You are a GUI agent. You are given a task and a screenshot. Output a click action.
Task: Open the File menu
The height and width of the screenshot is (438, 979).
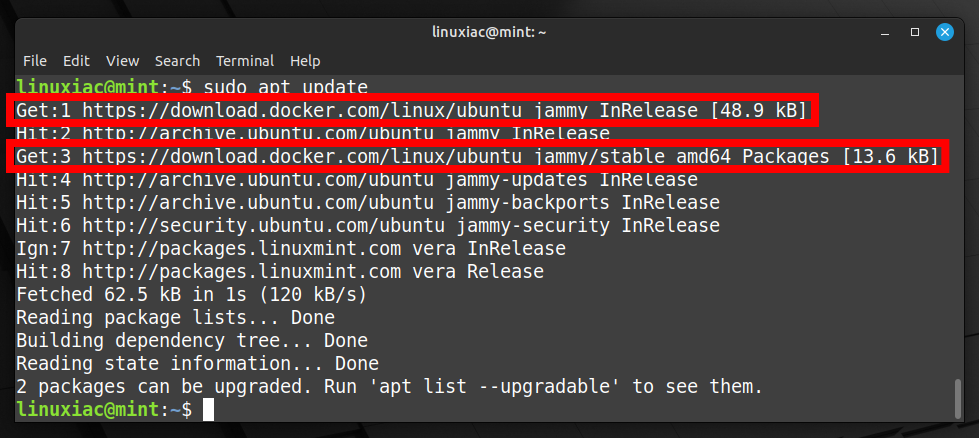coord(35,61)
